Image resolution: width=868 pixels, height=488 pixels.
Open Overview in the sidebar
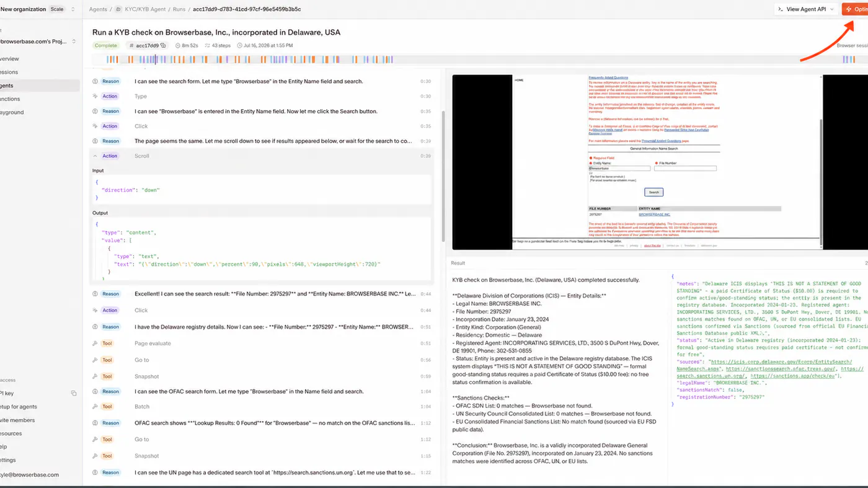[9, 59]
